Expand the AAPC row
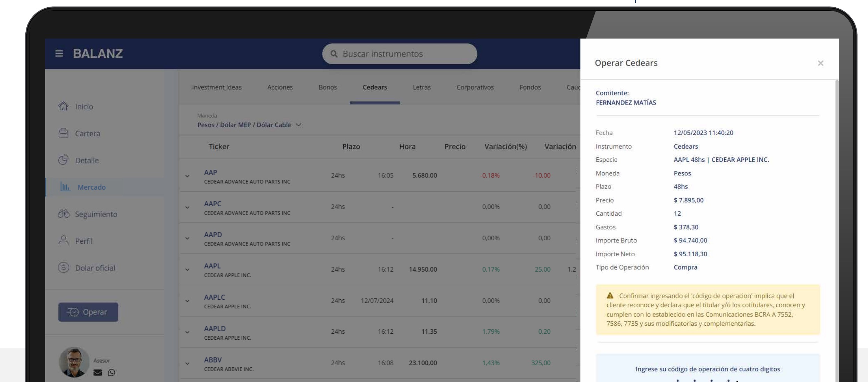This screenshot has width=868, height=382. pyautogui.click(x=187, y=207)
